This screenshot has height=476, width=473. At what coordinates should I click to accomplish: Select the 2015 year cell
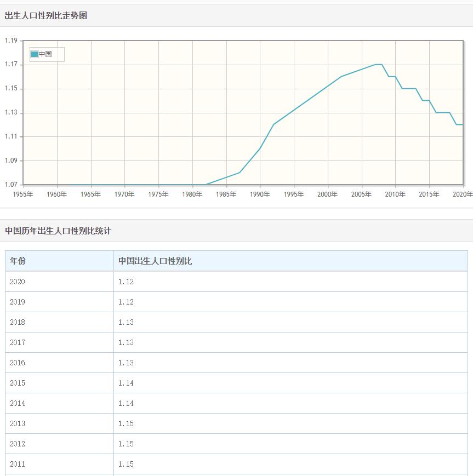tap(60, 383)
